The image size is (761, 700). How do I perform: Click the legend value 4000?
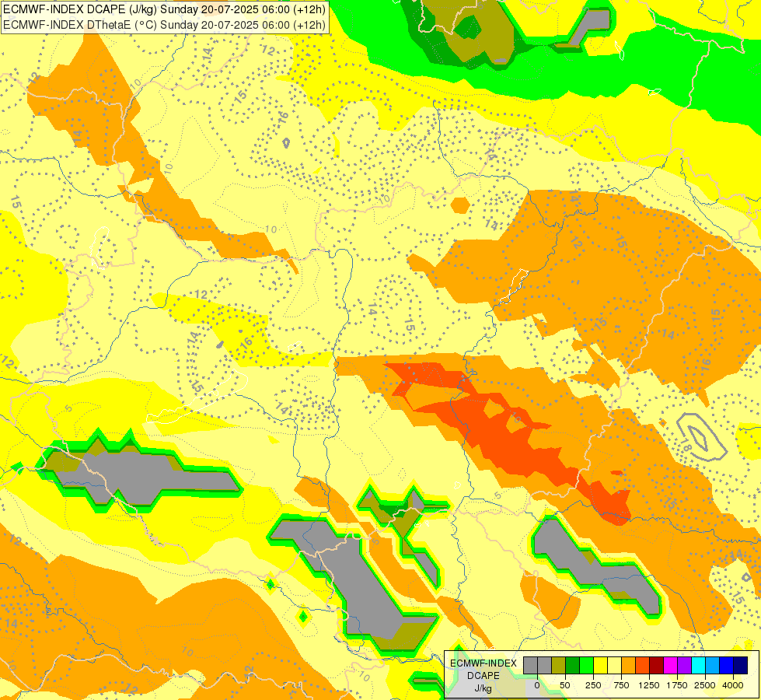733,685
